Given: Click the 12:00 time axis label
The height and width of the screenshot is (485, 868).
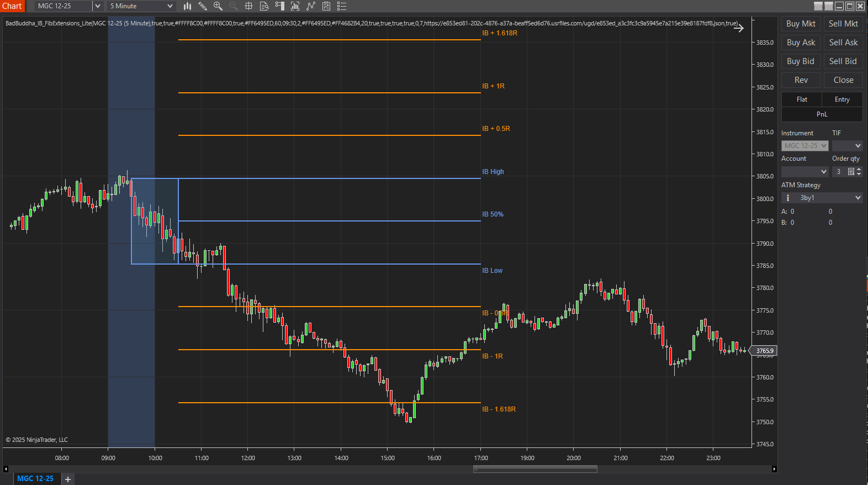Looking at the screenshot, I should [248, 458].
